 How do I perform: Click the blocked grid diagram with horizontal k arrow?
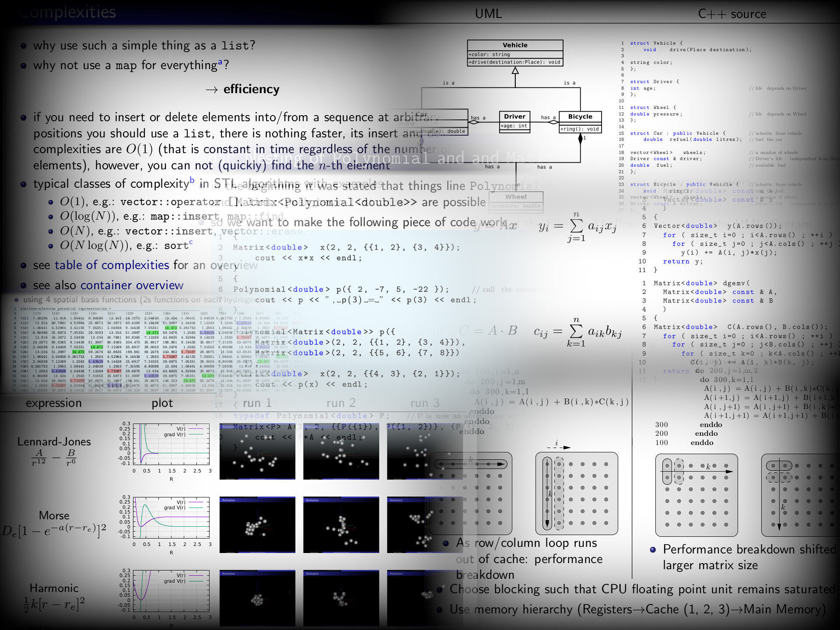(x=696, y=495)
